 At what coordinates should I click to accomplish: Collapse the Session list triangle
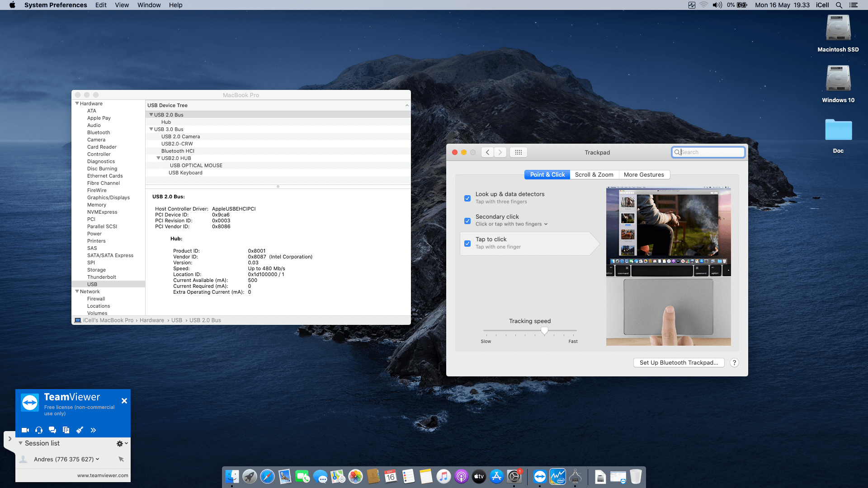[x=21, y=443]
